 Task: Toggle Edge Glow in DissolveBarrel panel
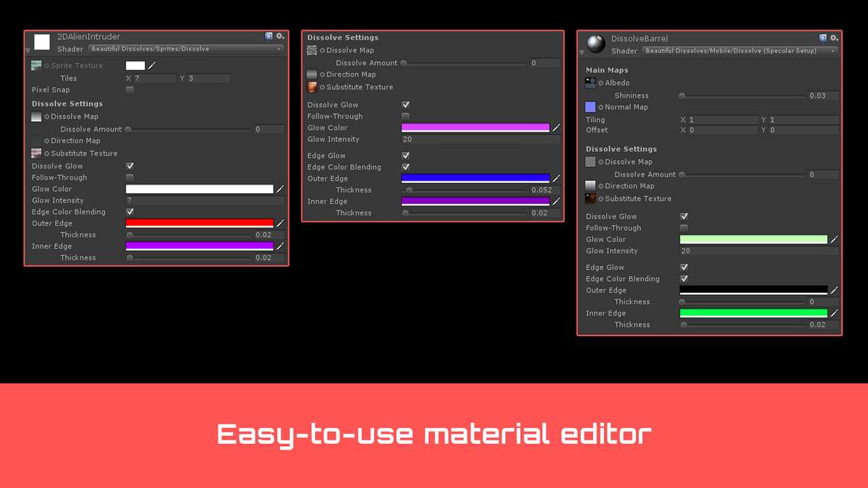click(x=684, y=267)
